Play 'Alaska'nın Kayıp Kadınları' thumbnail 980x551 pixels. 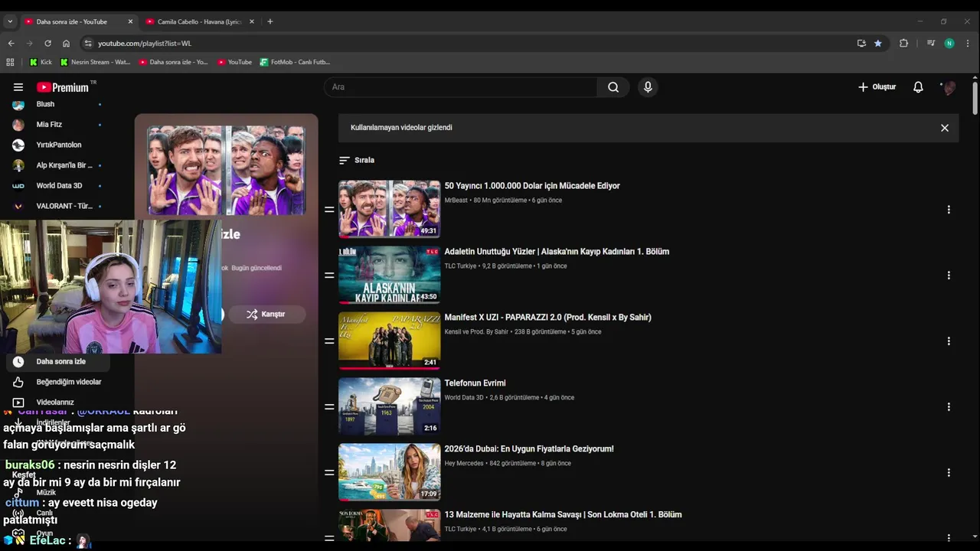click(389, 275)
